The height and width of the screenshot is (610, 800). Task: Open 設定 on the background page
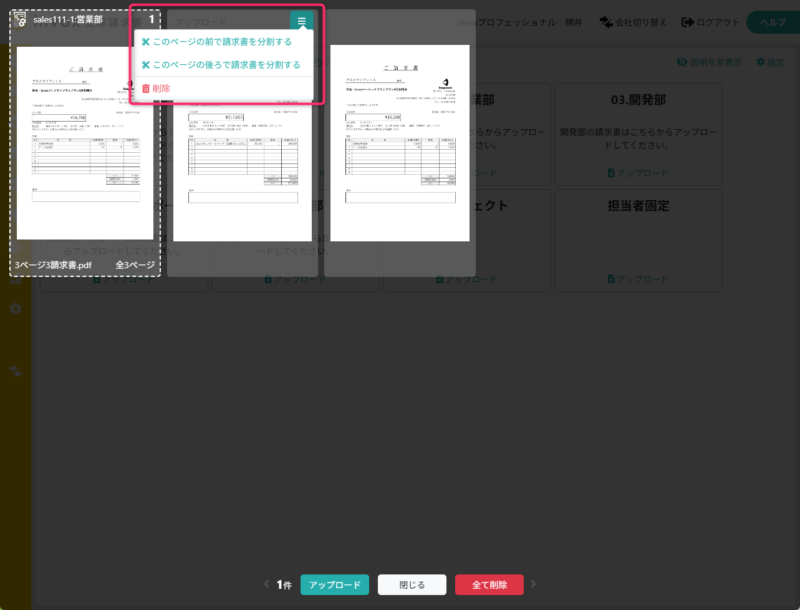tap(770, 62)
